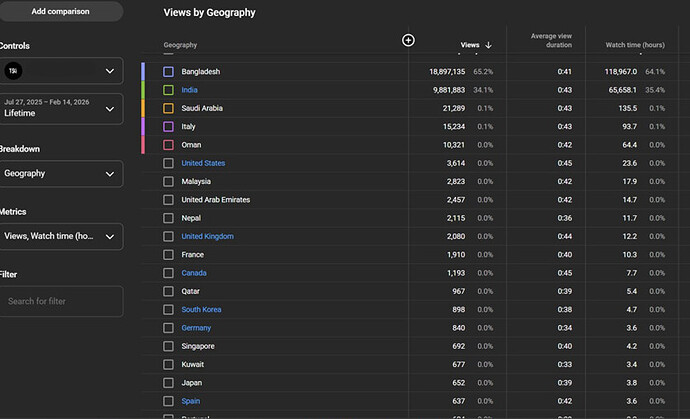Sort by Average view duration column

[551, 40]
